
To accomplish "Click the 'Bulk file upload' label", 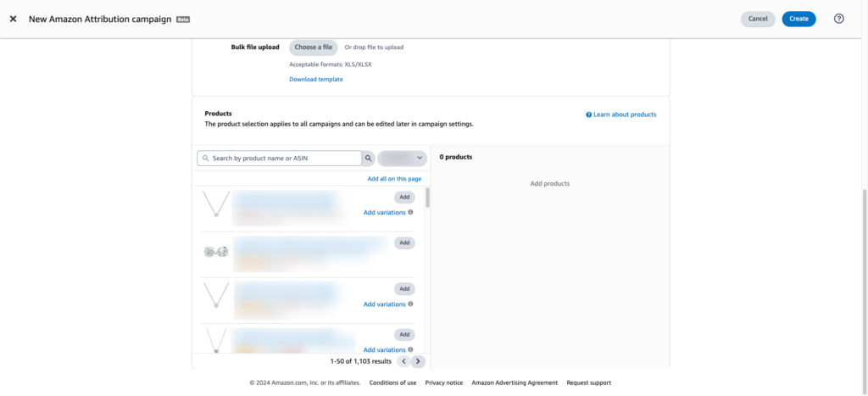I will [255, 47].
